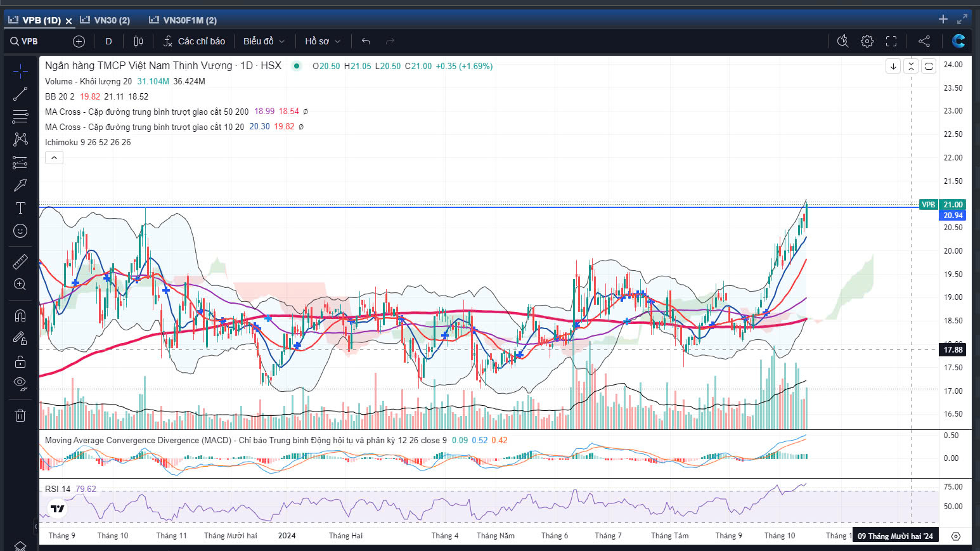Viewport: 980px width, 551px height.
Task: Open the Fibonacci and Gann tools
Action: click(20, 117)
